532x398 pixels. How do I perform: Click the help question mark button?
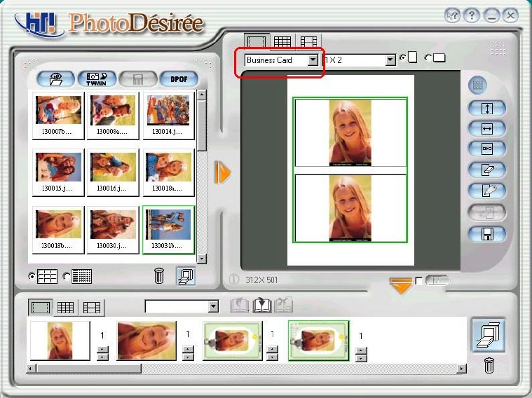(x=472, y=15)
